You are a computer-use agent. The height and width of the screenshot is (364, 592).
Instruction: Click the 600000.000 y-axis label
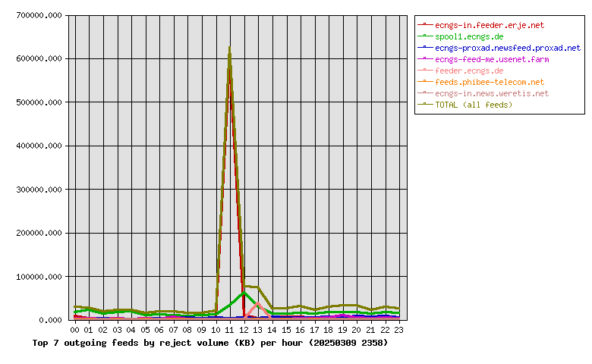[39, 59]
